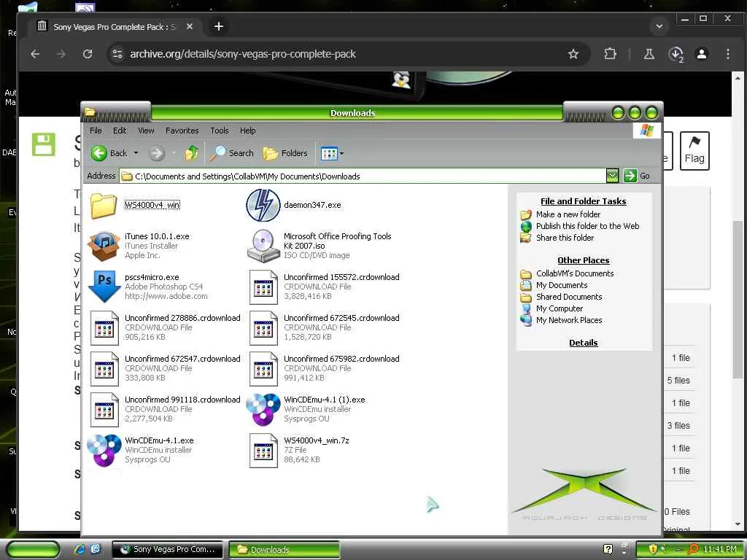
Task: Open the File menu
Action: coord(96,131)
